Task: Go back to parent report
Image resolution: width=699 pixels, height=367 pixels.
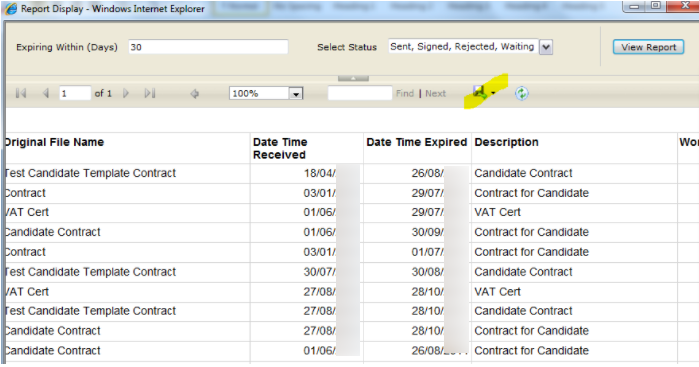Action: 194,94
